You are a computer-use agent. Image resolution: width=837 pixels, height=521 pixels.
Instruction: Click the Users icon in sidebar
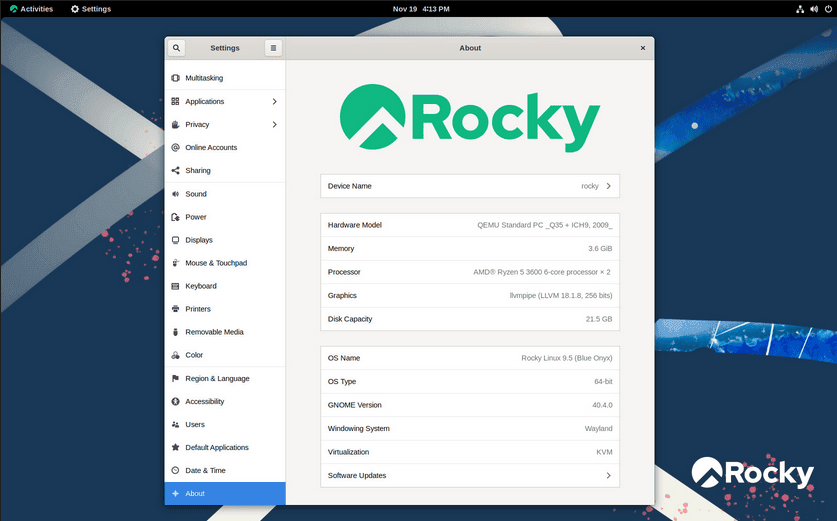coord(175,424)
